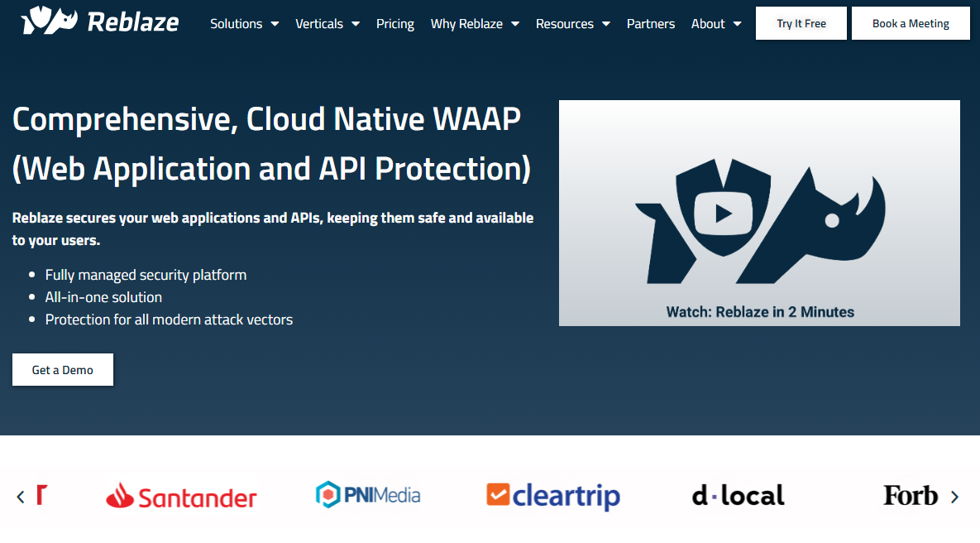Go to the Pricing page
980x543 pixels.
click(x=395, y=24)
